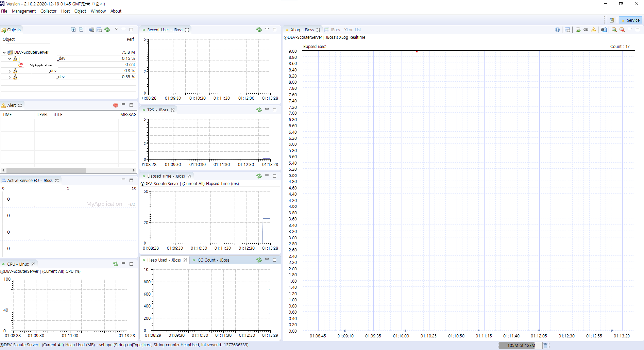Clear alerts with the red stop icon

pyautogui.click(x=116, y=105)
